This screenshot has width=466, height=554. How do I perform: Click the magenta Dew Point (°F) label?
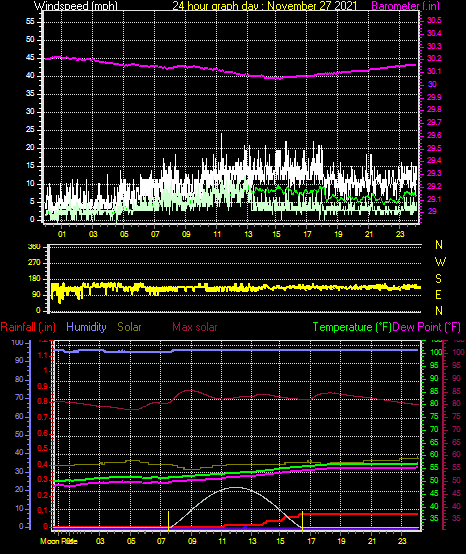[x=426, y=327]
